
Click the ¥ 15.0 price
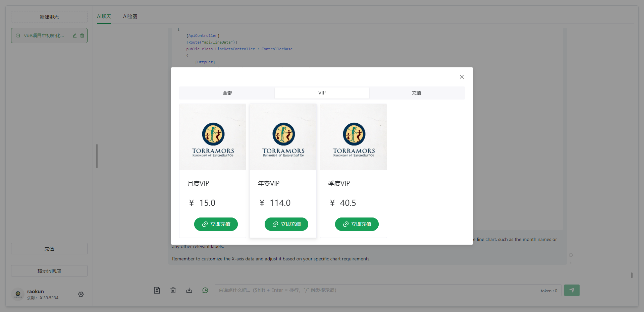pyautogui.click(x=202, y=203)
